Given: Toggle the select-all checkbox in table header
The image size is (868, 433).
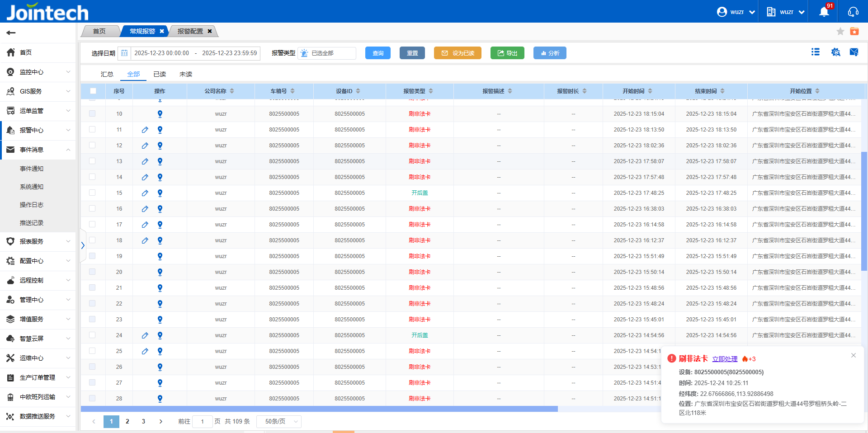Looking at the screenshot, I should (x=93, y=91).
